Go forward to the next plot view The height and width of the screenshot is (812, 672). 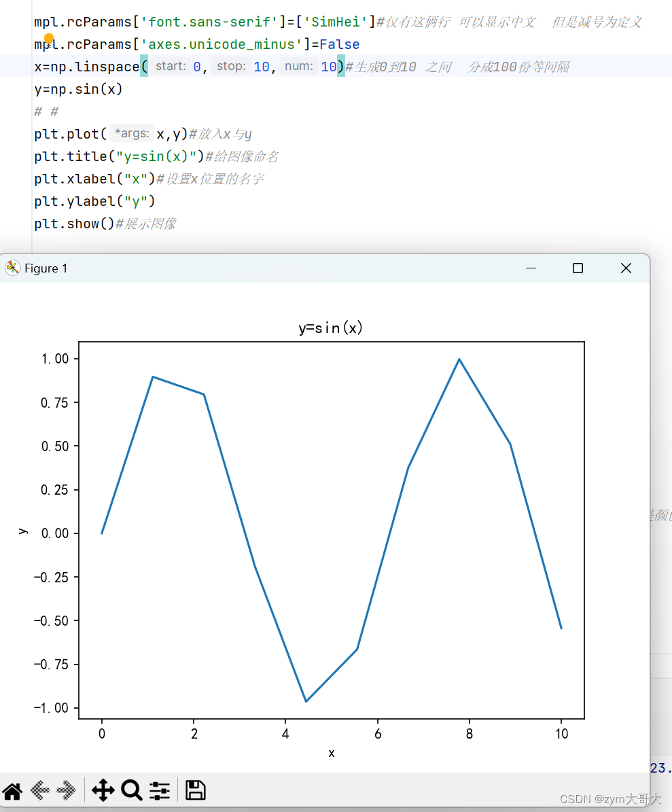click(x=66, y=790)
